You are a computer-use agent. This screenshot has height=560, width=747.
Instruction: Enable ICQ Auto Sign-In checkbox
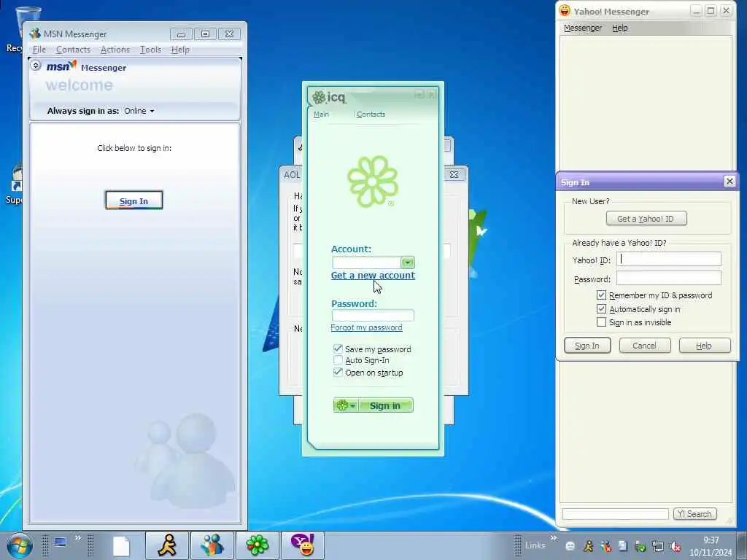[x=338, y=360]
